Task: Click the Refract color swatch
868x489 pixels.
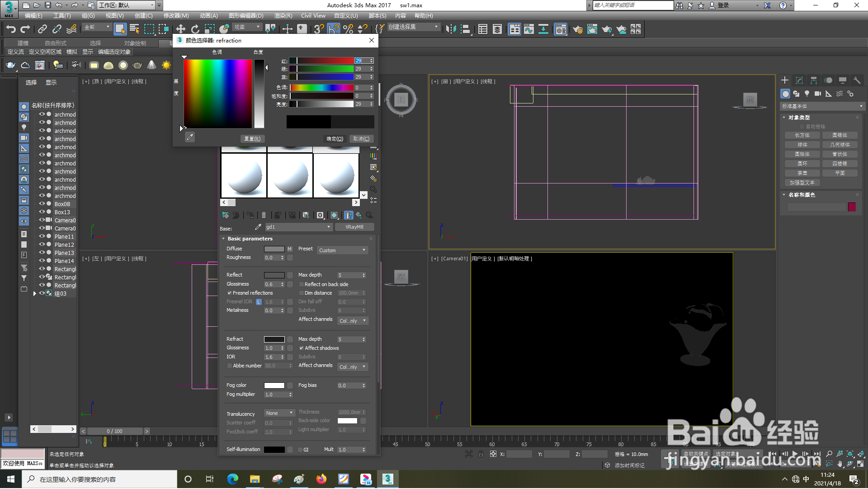Action: (x=274, y=339)
